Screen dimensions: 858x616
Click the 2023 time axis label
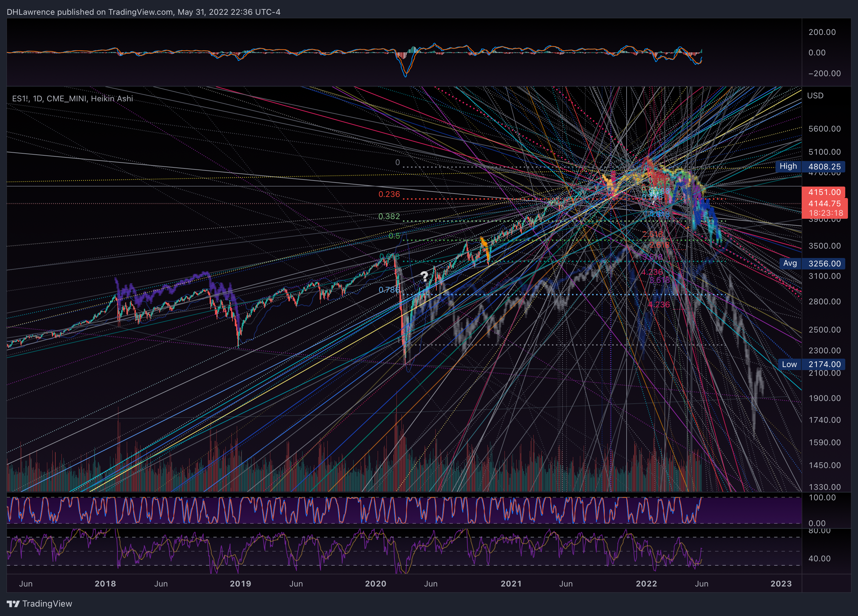[x=781, y=583]
